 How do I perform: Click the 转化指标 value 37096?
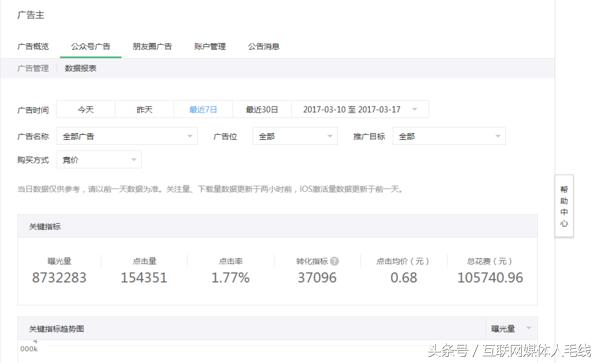pos(317,278)
